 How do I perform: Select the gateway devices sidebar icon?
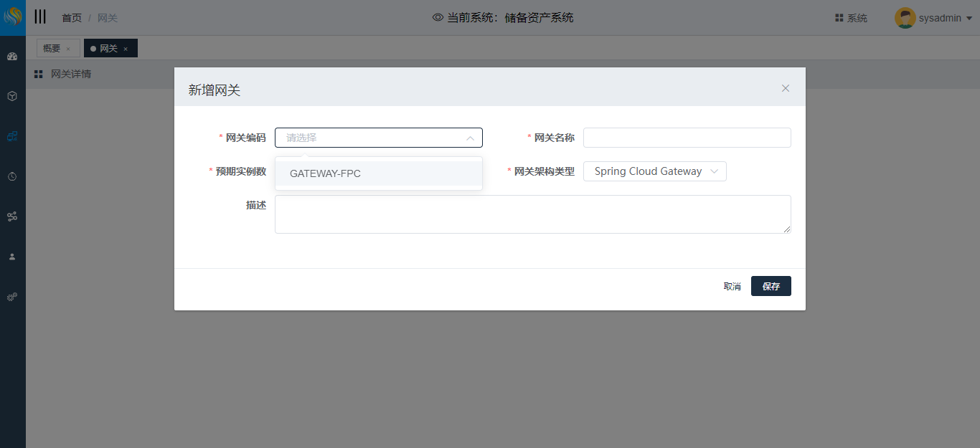pos(12,136)
